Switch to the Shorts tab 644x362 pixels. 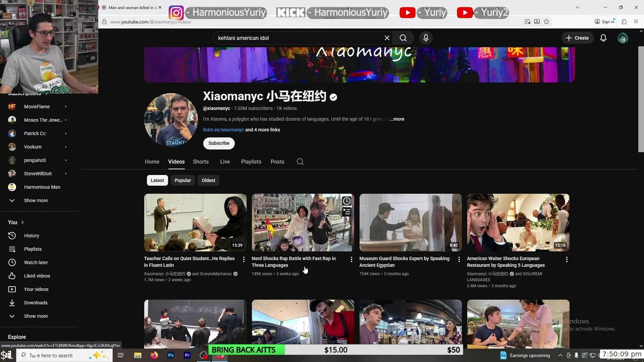(x=201, y=162)
